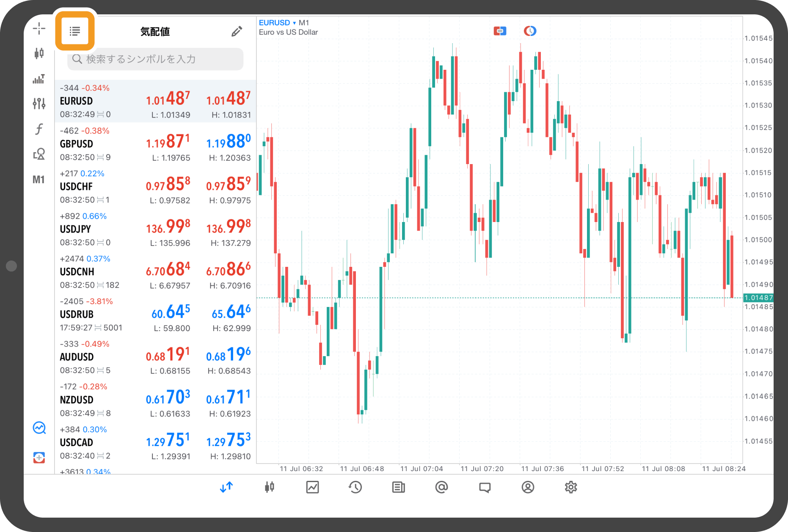Switch to the quotes tab with arrows
The width and height of the screenshot is (788, 532).
226,487
